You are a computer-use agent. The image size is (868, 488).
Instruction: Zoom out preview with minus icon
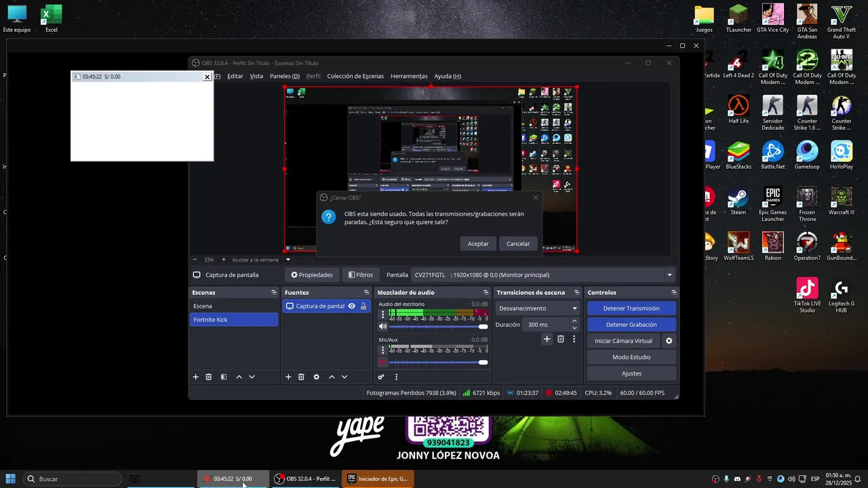coord(195,260)
